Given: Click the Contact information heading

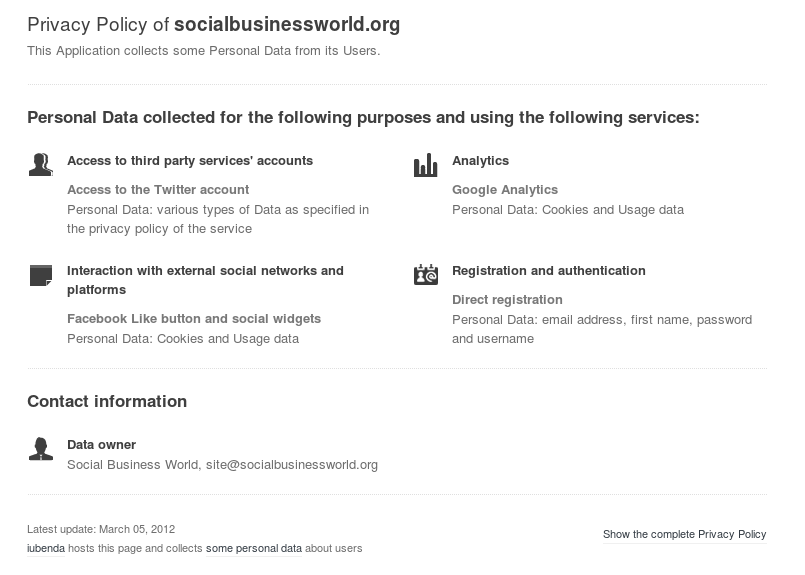Looking at the screenshot, I should 107,401.
